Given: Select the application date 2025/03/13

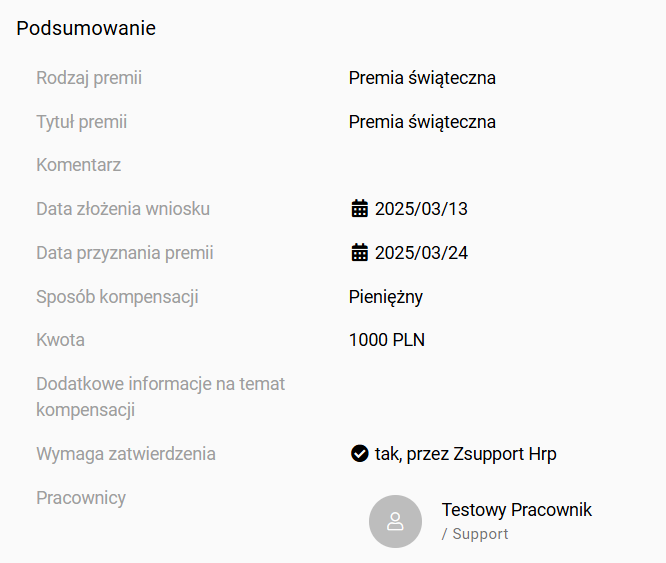Looking at the screenshot, I should click(x=421, y=209).
